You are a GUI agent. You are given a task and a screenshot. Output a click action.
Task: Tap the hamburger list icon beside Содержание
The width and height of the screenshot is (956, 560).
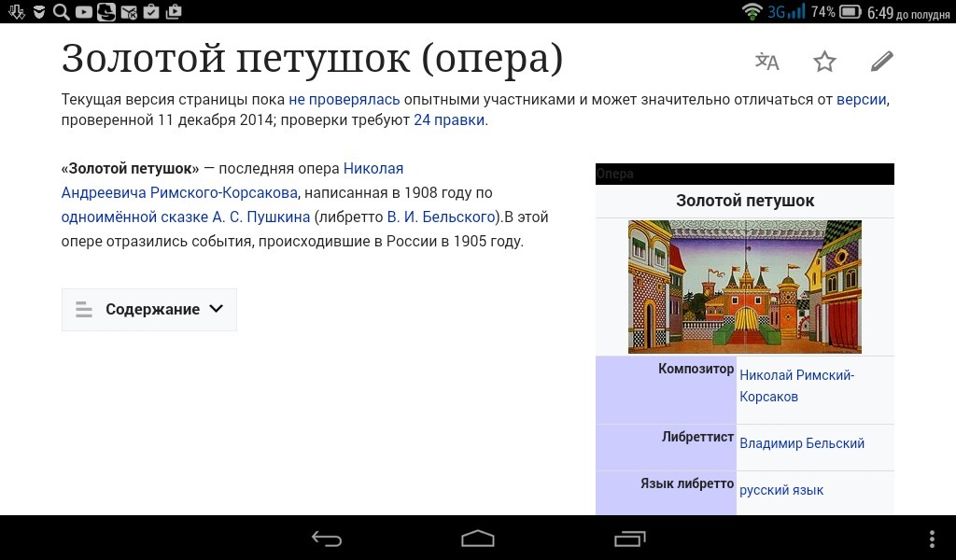83,310
